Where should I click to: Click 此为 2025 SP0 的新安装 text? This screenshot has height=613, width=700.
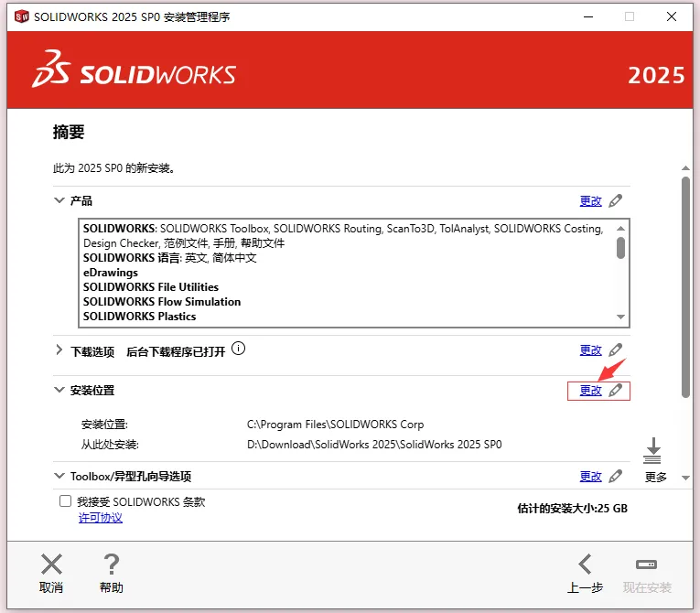(x=113, y=168)
